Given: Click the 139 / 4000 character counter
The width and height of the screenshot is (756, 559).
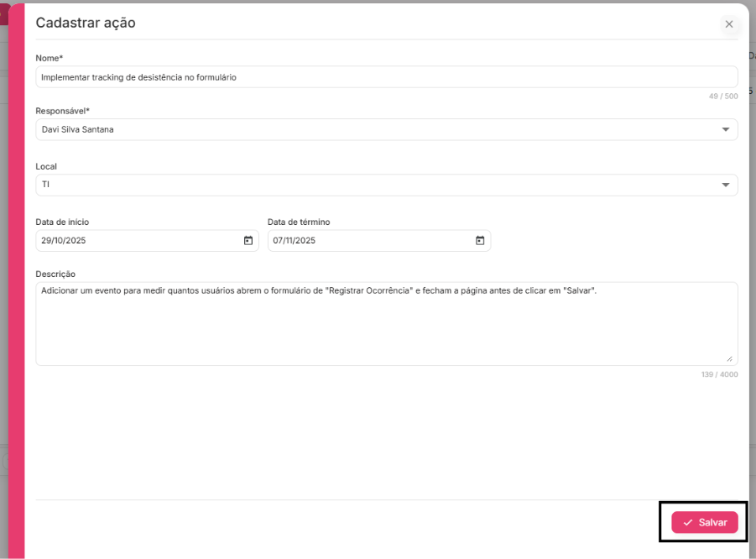Looking at the screenshot, I should tap(719, 374).
